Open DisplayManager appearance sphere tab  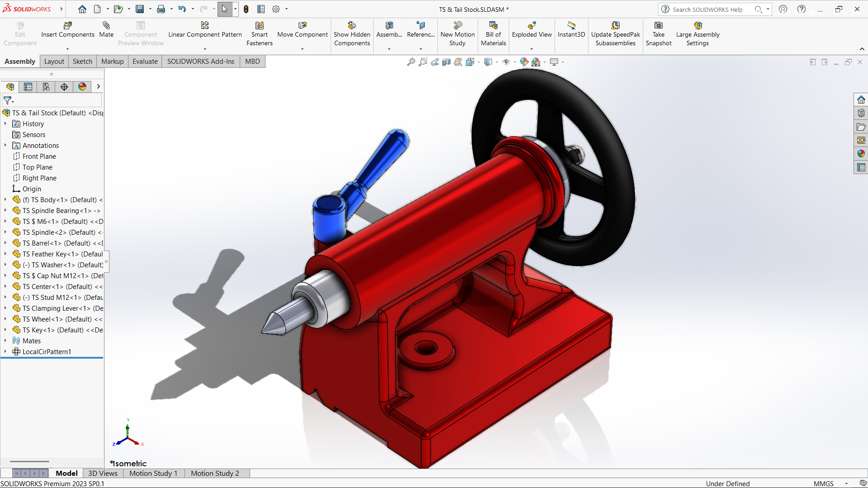click(x=82, y=87)
